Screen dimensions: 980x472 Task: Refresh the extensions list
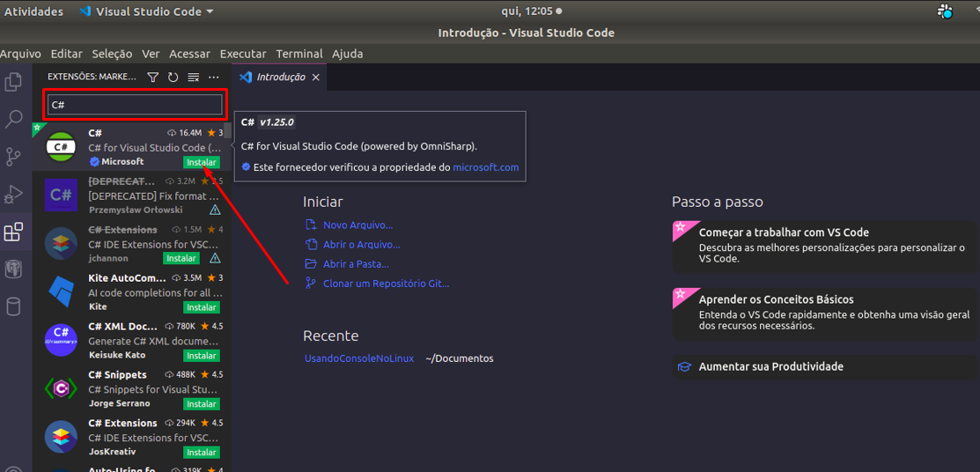[173, 77]
